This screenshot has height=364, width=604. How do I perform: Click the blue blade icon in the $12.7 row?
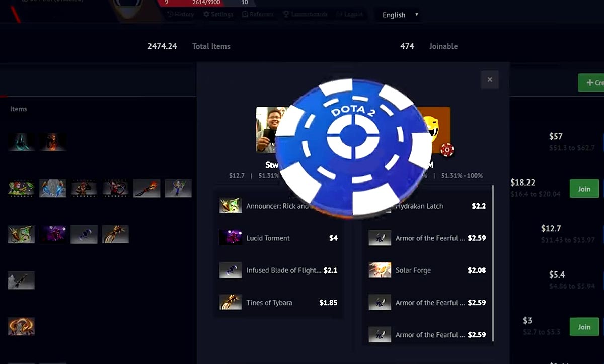pyautogui.click(x=84, y=234)
